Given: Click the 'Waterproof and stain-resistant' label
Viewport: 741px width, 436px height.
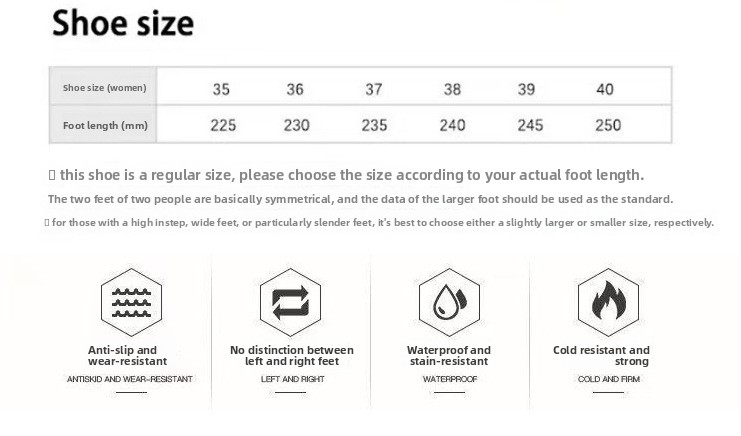Looking at the screenshot, I should click(449, 356).
